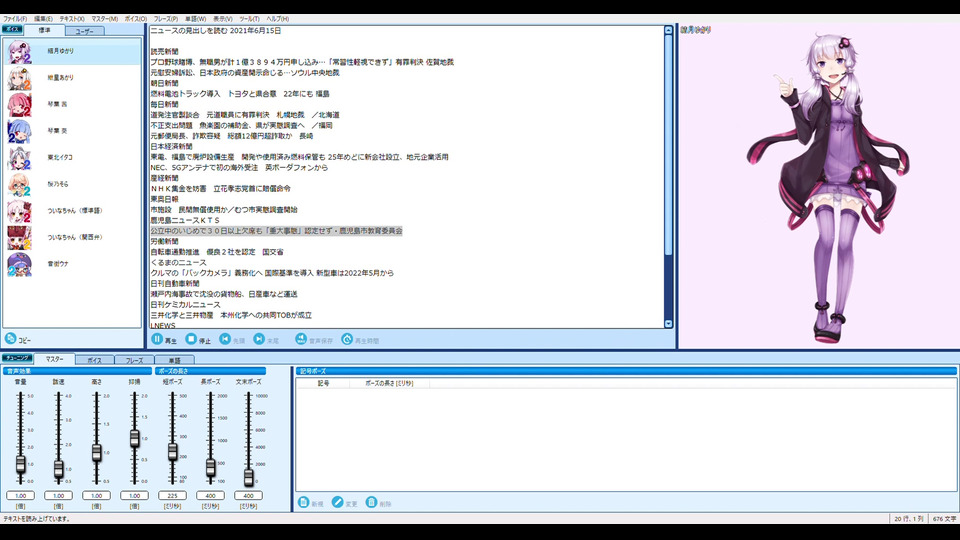Screen dimensions: 960x540
Task: Click the 新規 new symbol pause icon
Action: pyautogui.click(x=303, y=503)
